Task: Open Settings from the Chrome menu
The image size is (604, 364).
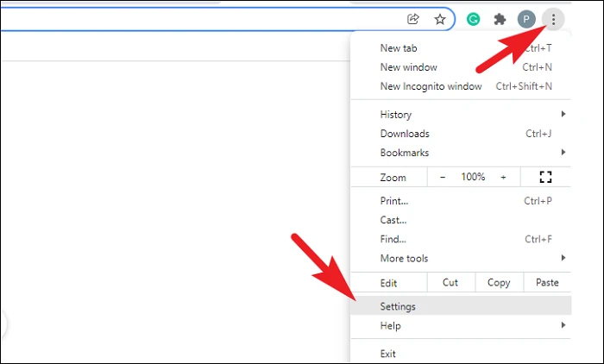Action: [461, 306]
